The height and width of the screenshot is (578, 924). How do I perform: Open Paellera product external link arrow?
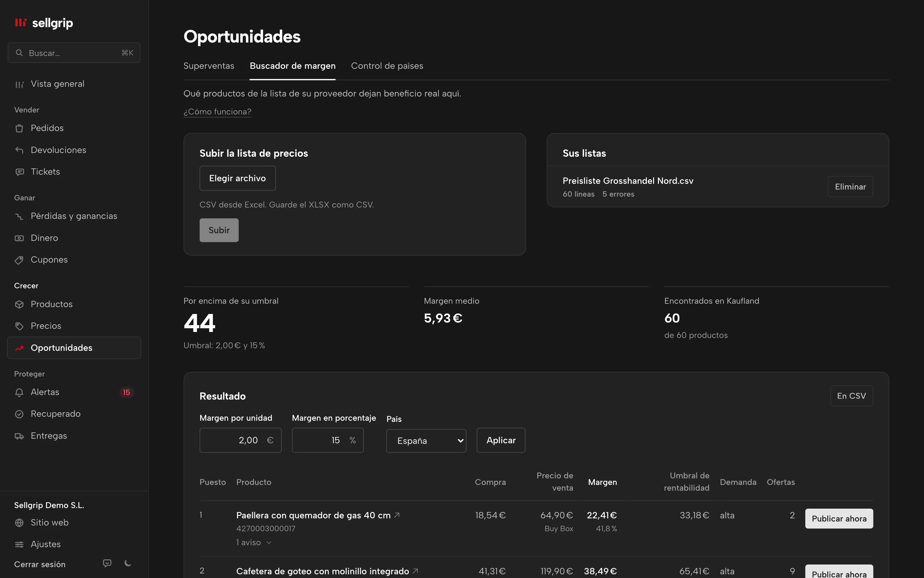[397, 515]
